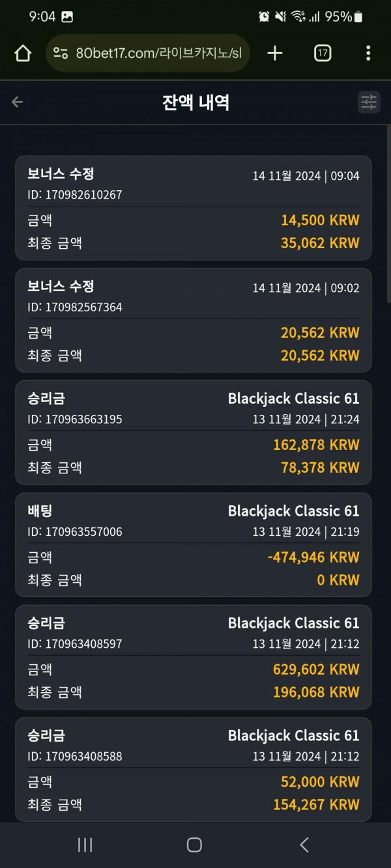
Task: Open the browser three-dot menu
Action: coord(368,53)
